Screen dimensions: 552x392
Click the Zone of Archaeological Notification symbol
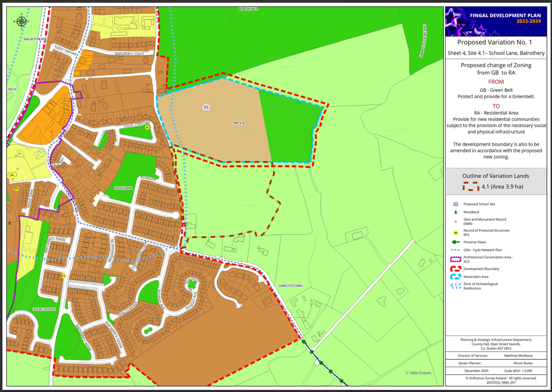[455, 286]
